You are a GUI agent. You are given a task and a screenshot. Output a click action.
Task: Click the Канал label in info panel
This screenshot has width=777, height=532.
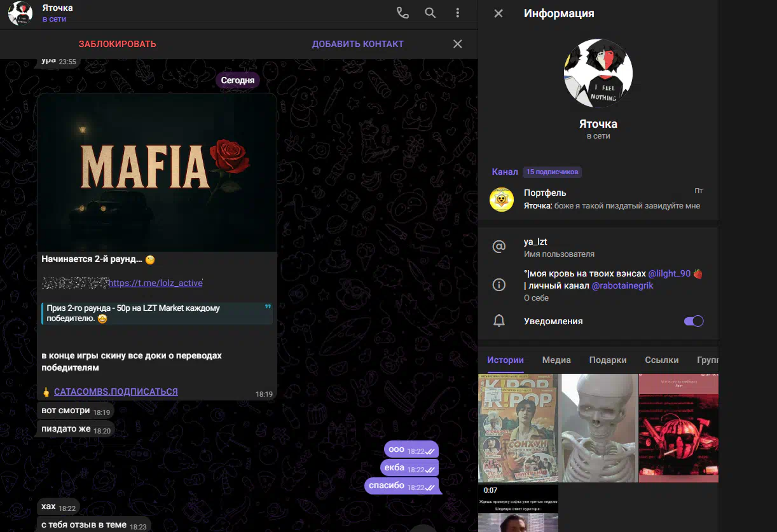(x=505, y=172)
